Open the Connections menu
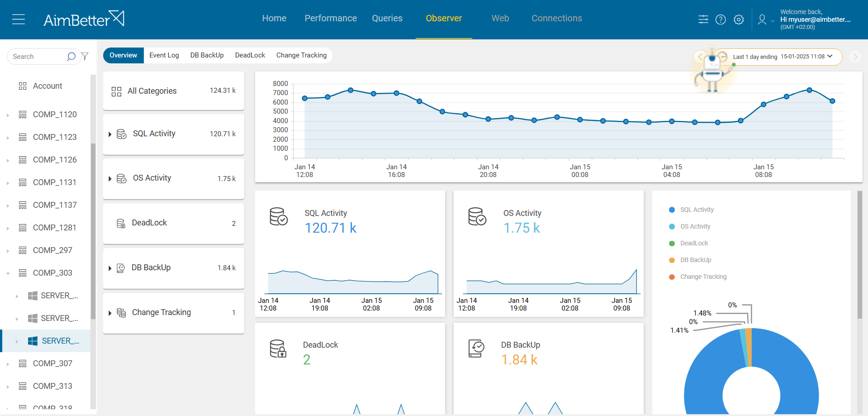868x416 pixels. coord(557,19)
